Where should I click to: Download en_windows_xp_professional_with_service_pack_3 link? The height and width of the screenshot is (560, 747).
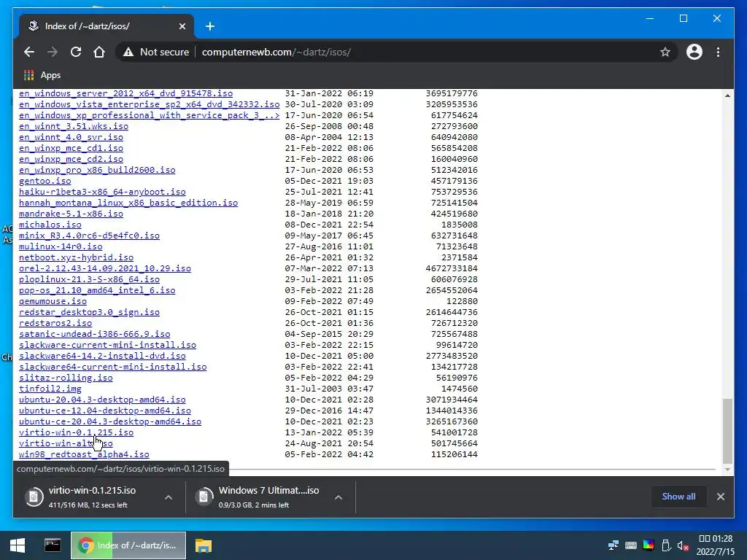coord(149,115)
